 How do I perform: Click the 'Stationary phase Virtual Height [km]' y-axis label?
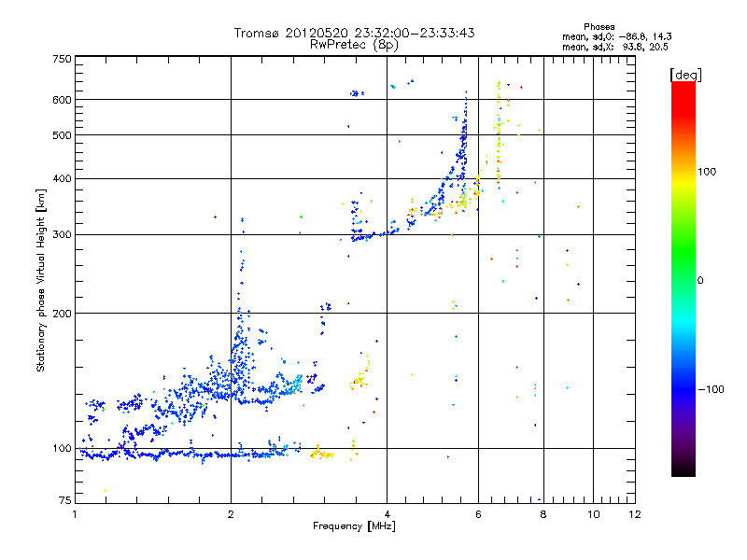pos(41,280)
